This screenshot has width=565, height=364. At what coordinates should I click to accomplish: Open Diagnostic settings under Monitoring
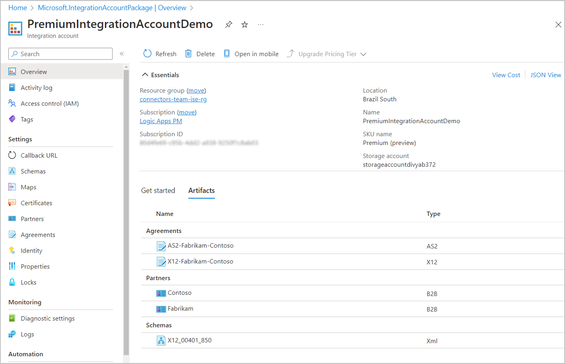pyautogui.click(x=48, y=318)
